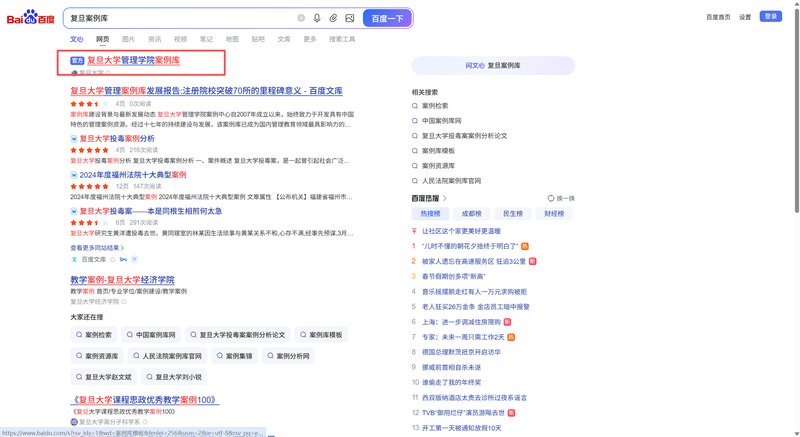Click the 换一换 refresh icon
Viewport: 800px width, 437px height.
click(x=550, y=198)
